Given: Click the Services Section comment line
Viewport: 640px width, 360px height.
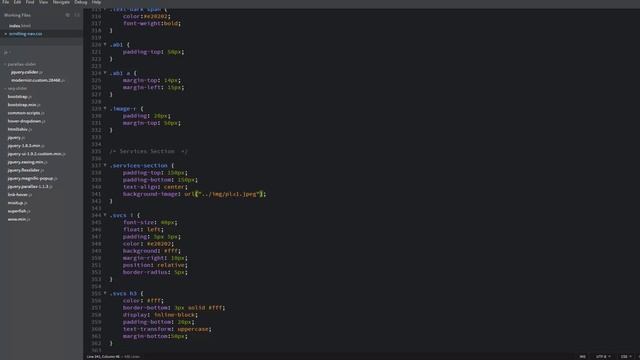Looking at the screenshot, I should [149, 151].
